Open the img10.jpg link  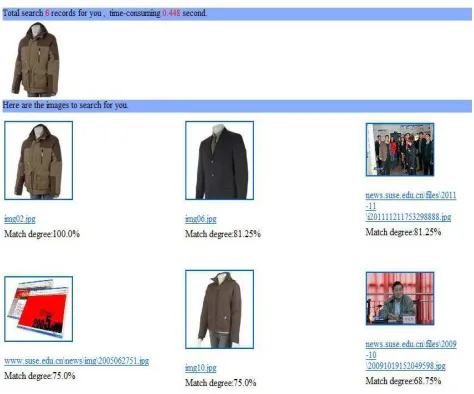click(x=201, y=368)
